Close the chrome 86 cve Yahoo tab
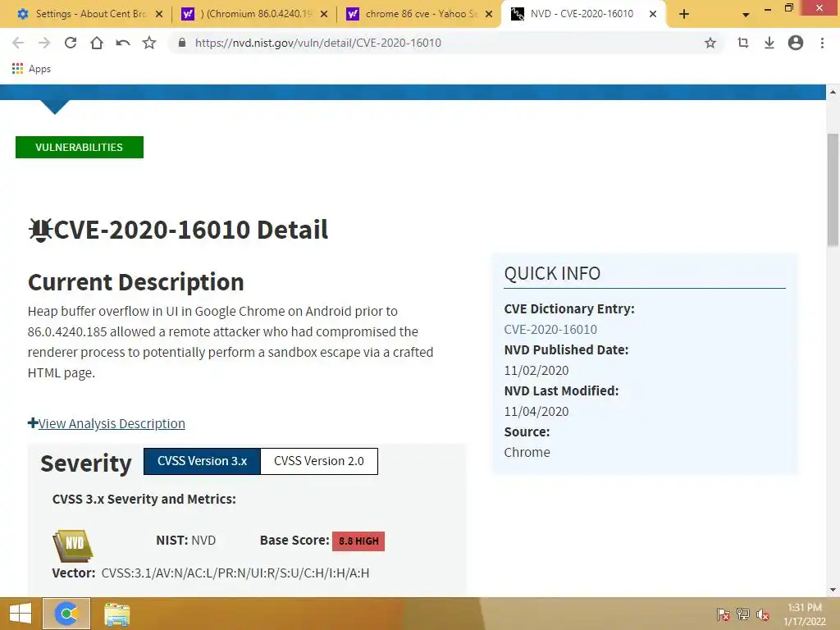The width and height of the screenshot is (840, 630). pos(489,14)
